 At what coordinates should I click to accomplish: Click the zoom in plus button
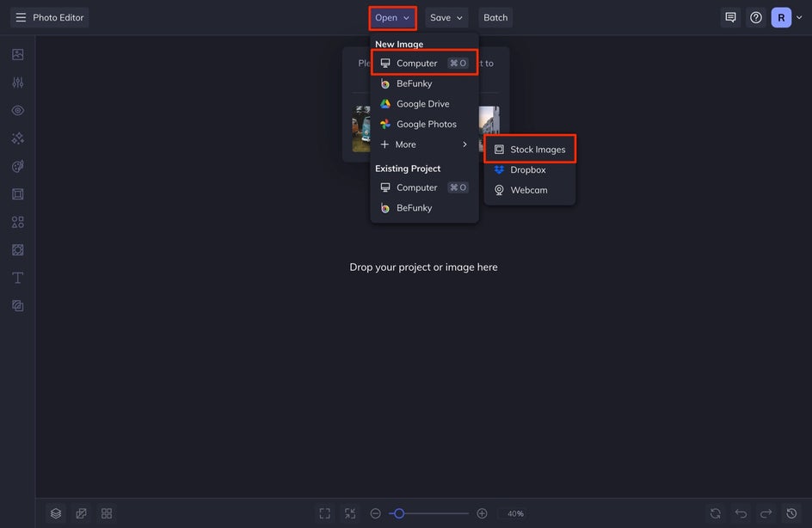pyautogui.click(x=482, y=513)
